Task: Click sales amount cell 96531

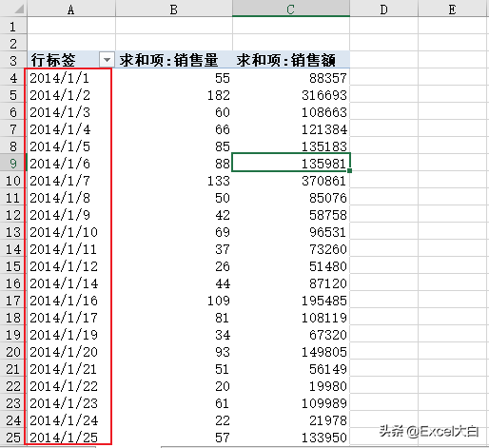Action: click(291, 232)
